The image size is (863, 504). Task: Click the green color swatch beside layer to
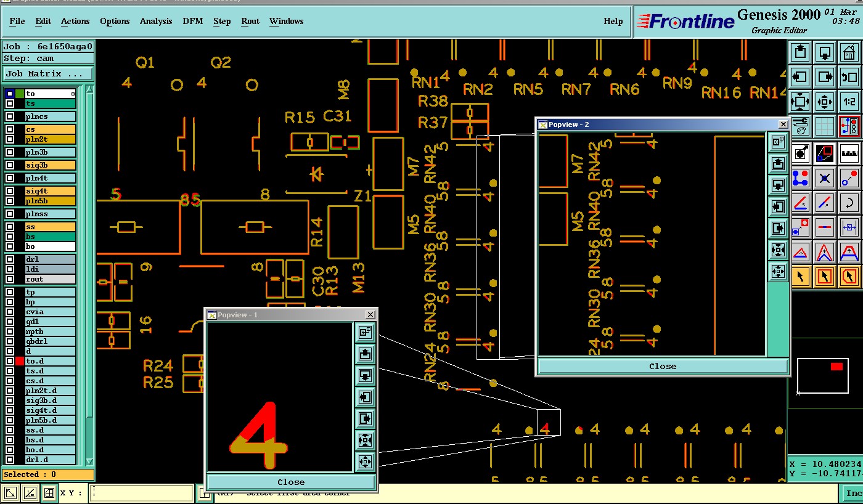20,94
